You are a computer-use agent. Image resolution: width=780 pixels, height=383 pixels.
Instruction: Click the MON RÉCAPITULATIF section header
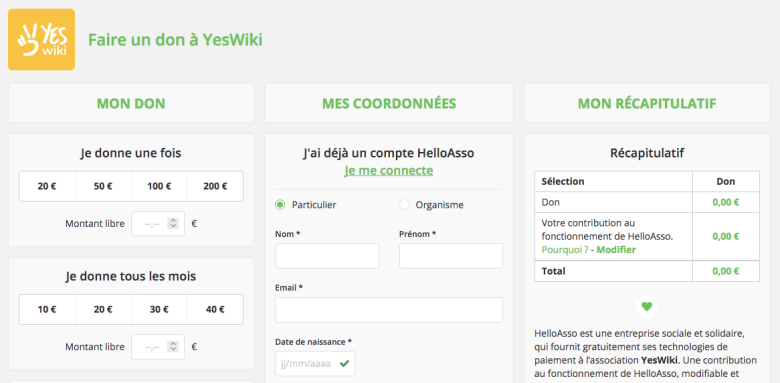pos(647,103)
